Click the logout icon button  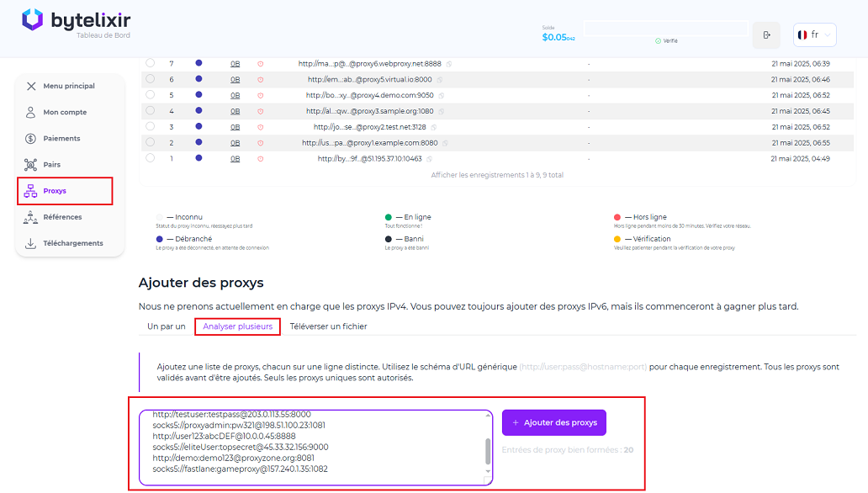click(x=767, y=34)
